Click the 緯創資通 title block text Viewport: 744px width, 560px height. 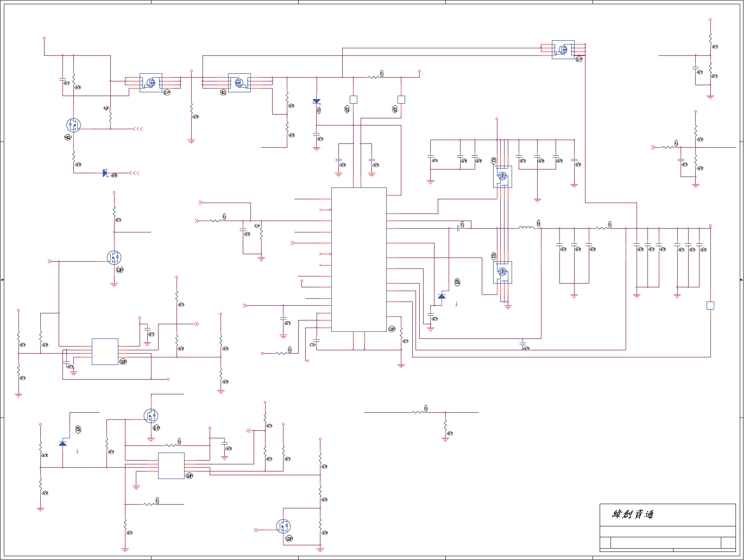point(633,514)
